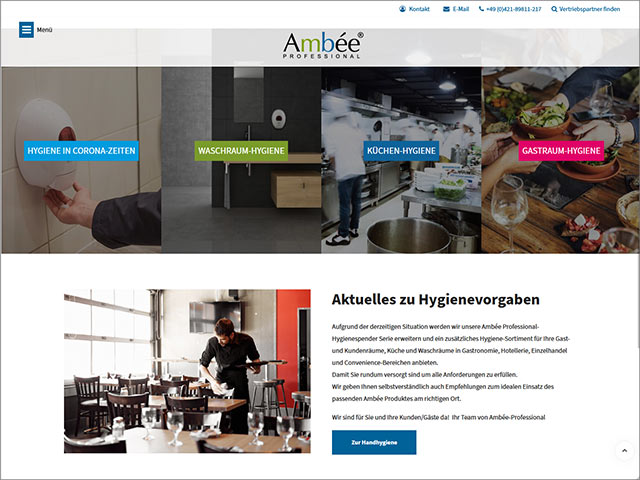Click the phone handset icon
The height and width of the screenshot is (480, 640).
(x=481, y=9)
